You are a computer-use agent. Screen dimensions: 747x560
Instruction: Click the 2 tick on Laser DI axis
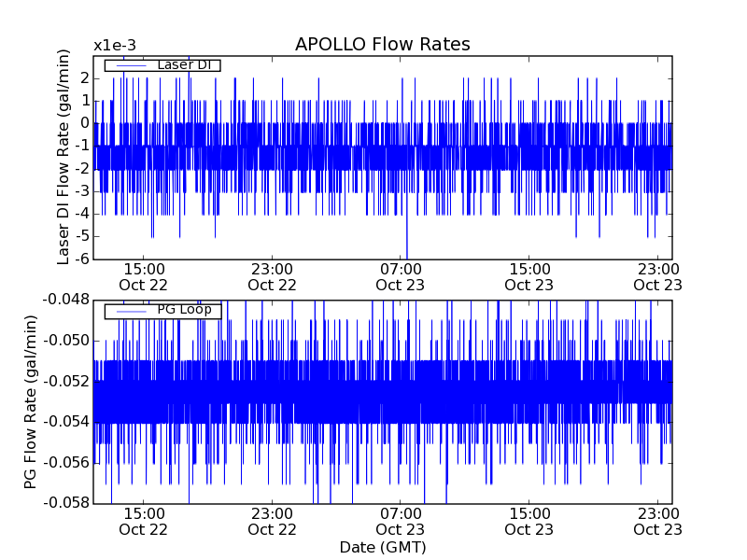(x=85, y=77)
